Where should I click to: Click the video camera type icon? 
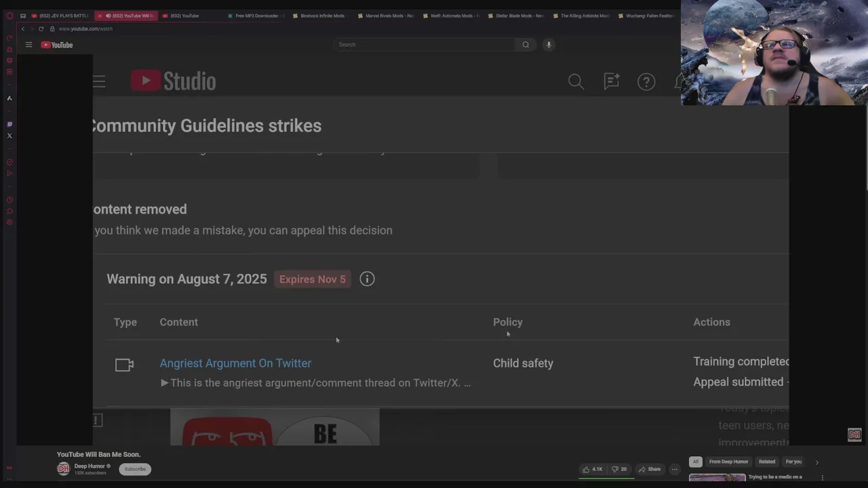(124, 365)
